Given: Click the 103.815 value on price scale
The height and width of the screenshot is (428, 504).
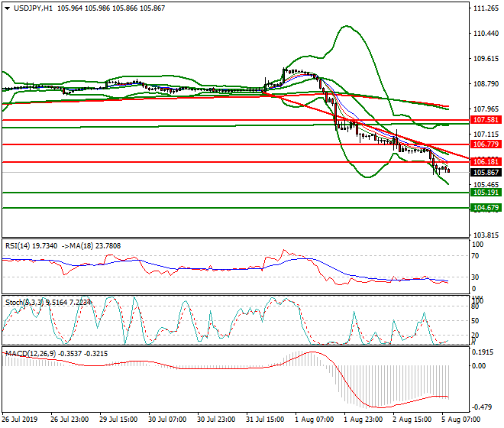Looking at the screenshot, I should click(x=486, y=235).
